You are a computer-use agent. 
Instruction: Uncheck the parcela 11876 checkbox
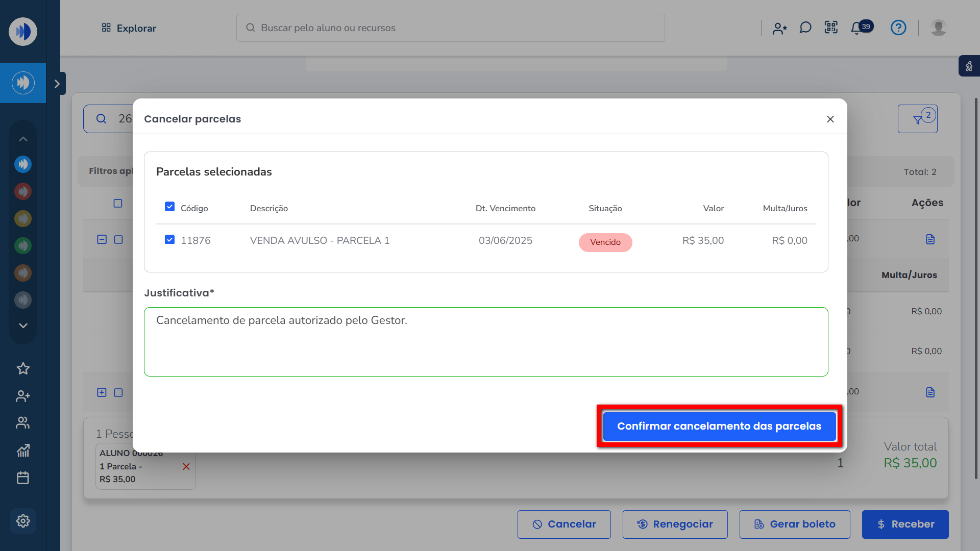pos(170,240)
